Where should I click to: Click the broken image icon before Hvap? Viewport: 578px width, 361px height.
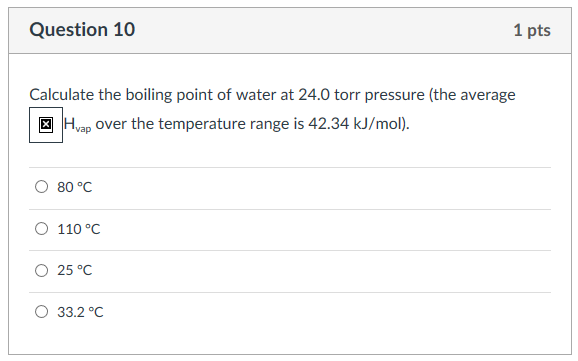[46, 125]
